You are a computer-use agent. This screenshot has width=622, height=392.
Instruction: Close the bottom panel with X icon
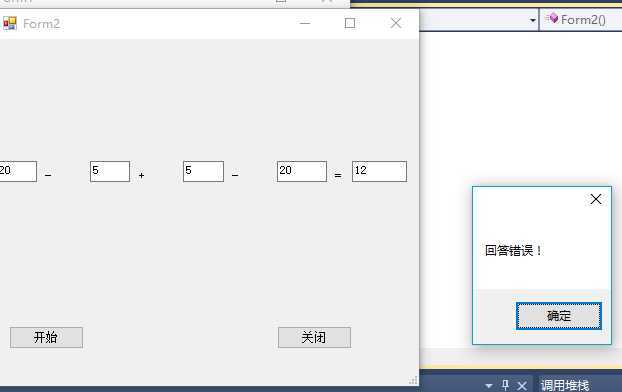(522, 385)
